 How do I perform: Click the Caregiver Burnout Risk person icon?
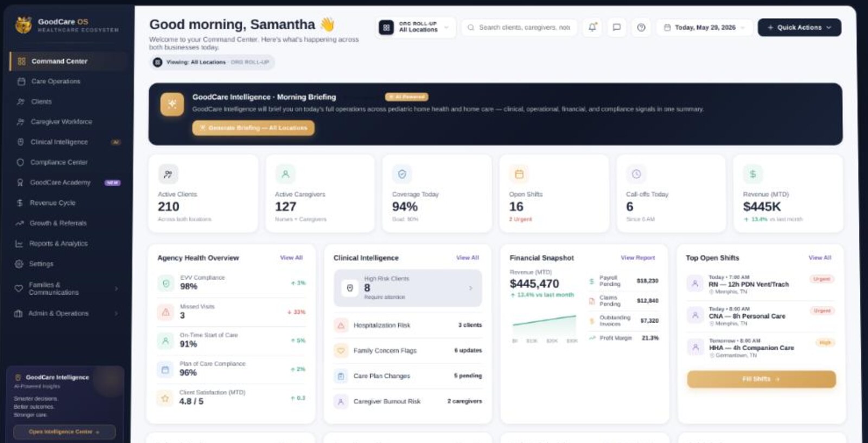tap(341, 402)
